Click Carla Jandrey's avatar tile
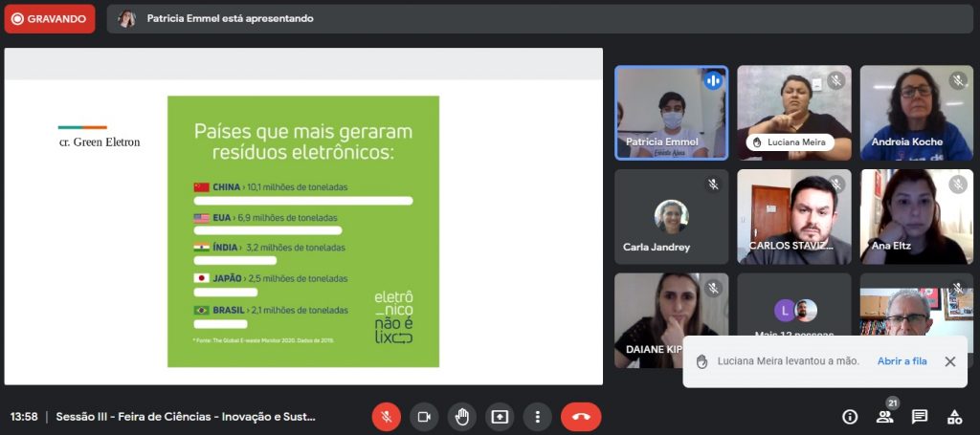Image resolution: width=980 pixels, height=435 pixels. coord(671,216)
